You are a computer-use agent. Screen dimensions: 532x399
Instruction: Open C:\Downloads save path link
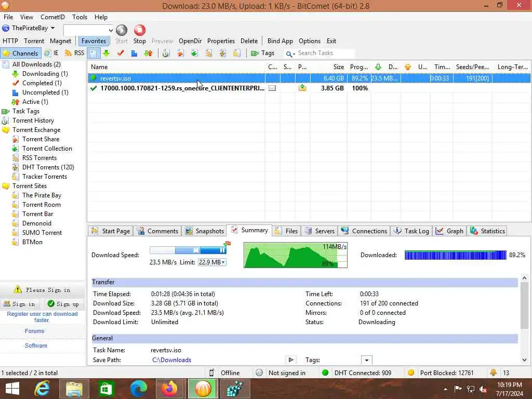point(171,360)
